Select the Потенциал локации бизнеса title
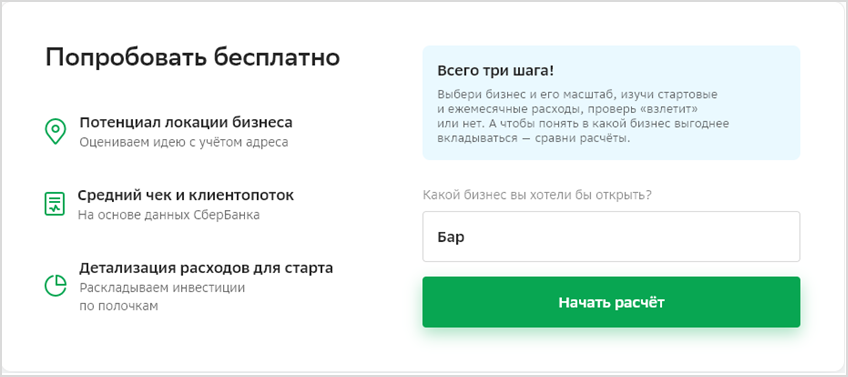 [x=186, y=123]
